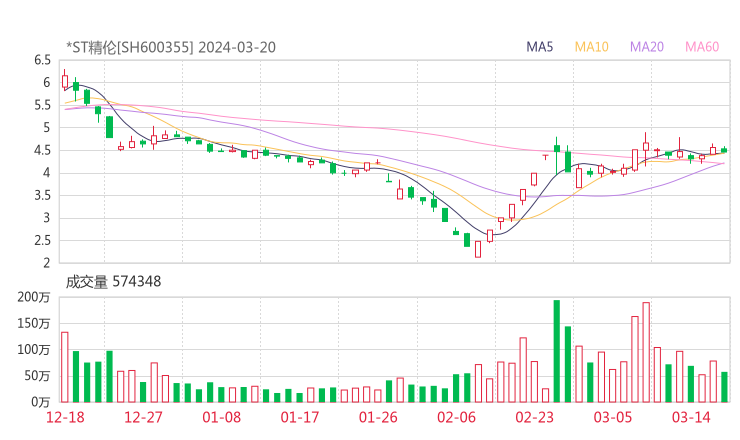Toggle the MA10 legend label
740x440 pixels.
(591, 46)
